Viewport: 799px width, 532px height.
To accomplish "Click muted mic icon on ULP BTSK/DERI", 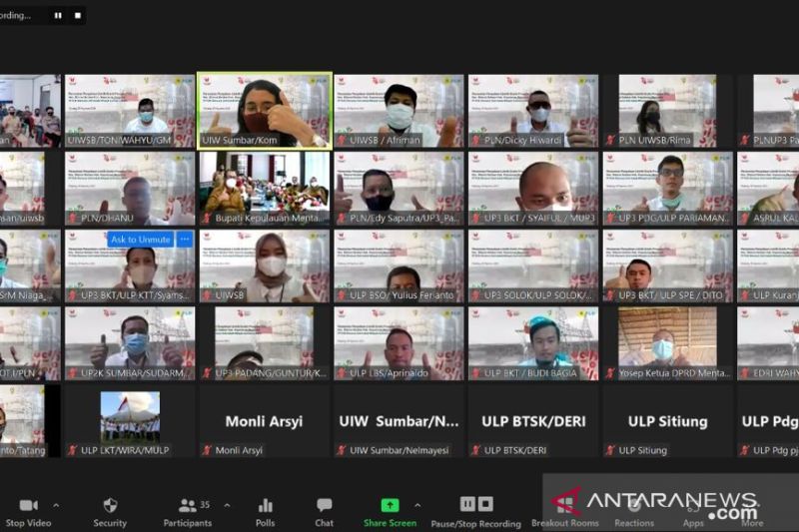I will 476,450.
